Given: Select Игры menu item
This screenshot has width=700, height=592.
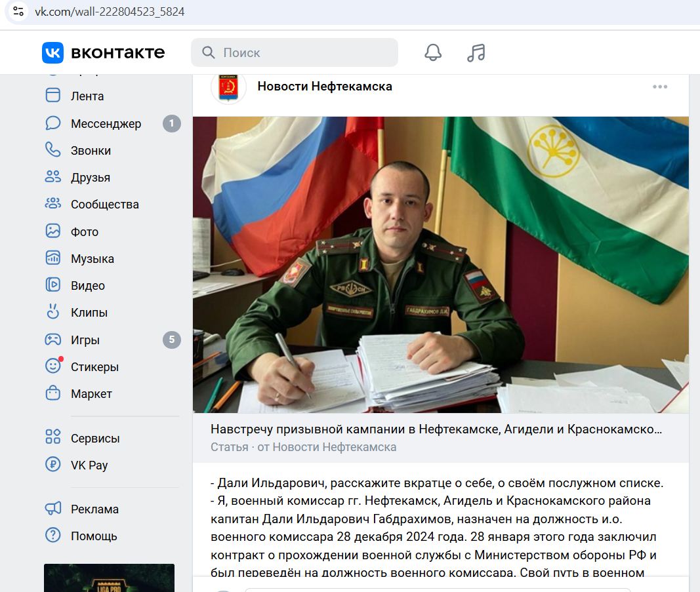Looking at the screenshot, I should pos(113,340).
